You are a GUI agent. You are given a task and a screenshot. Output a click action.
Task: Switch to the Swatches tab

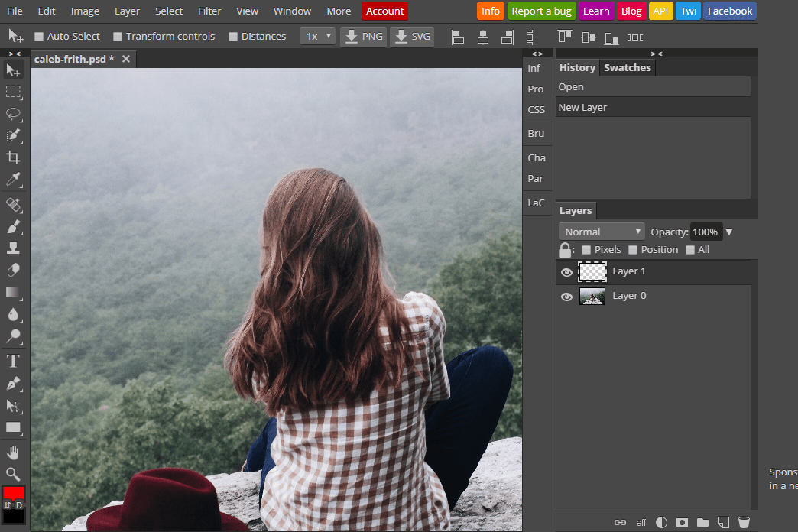(627, 67)
